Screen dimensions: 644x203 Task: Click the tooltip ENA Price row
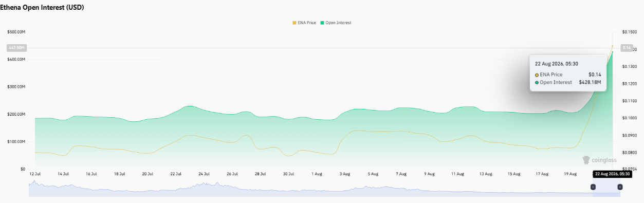pyautogui.click(x=568, y=75)
